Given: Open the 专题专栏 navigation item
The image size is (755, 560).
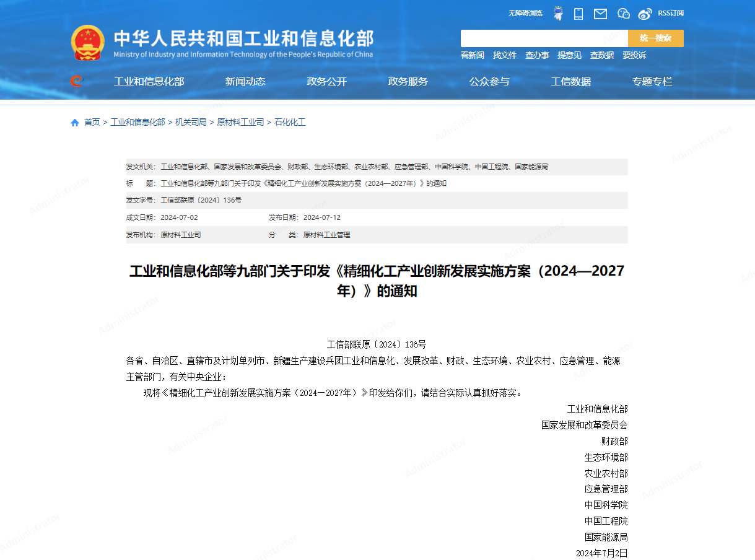Looking at the screenshot, I should click(x=652, y=81).
